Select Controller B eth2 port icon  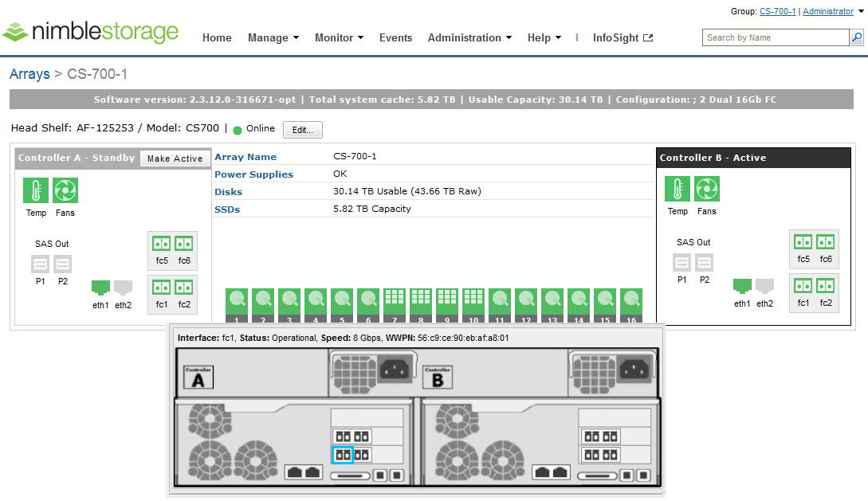(x=764, y=286)
